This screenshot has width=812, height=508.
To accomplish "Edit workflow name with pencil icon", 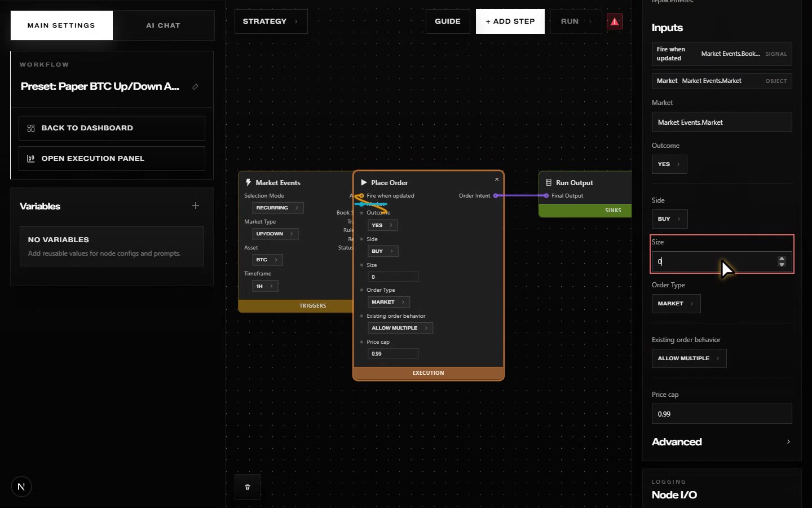I will 195,86.
